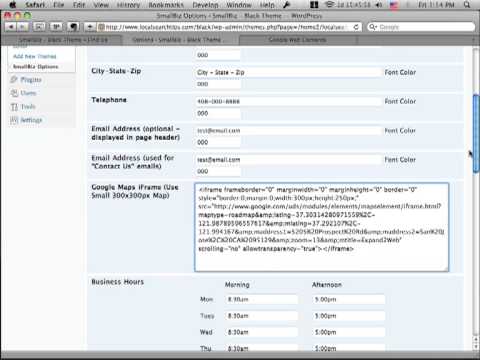Click the Evernote elephant toolbar button

(73, 27)
